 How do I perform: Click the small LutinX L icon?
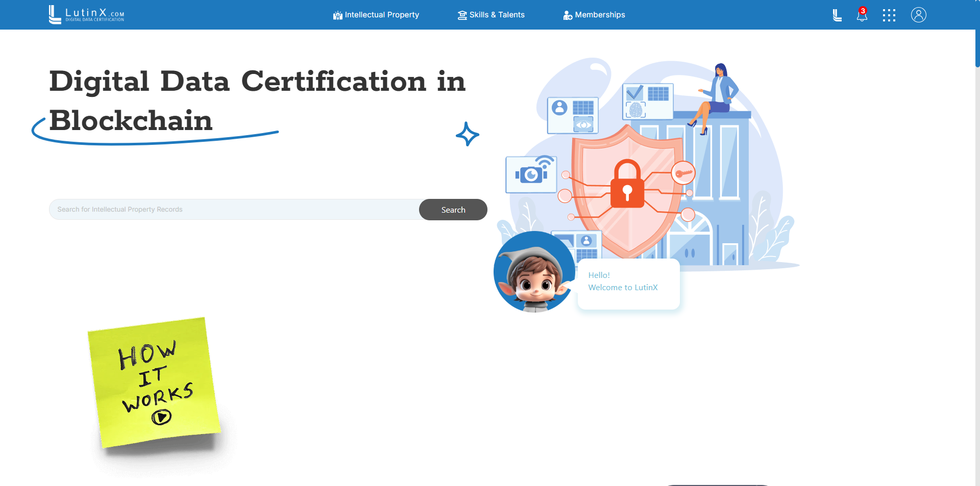(x=837, y=15)
